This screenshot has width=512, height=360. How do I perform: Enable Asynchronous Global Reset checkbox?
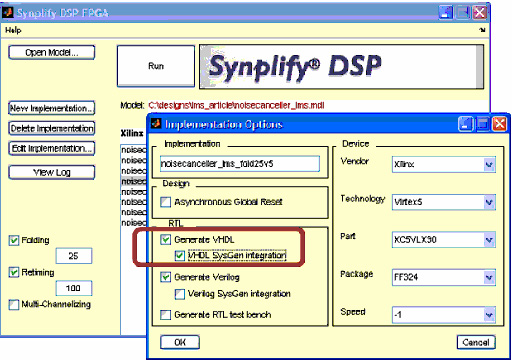tap(166, 202)
